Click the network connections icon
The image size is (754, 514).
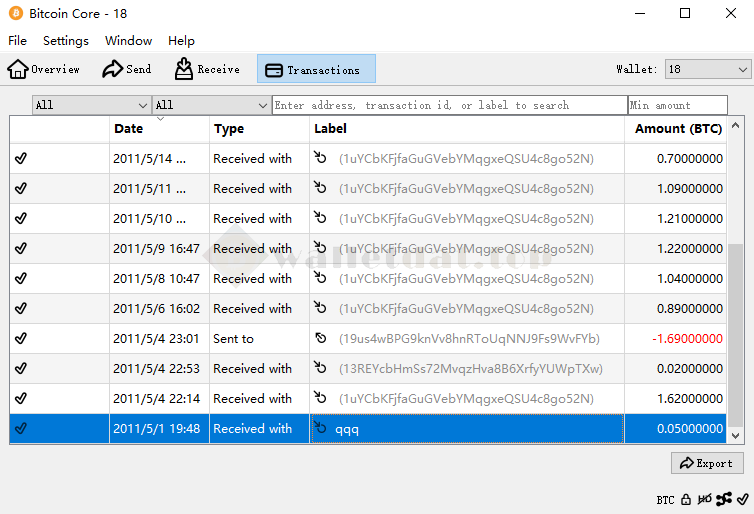pos(724,499)
